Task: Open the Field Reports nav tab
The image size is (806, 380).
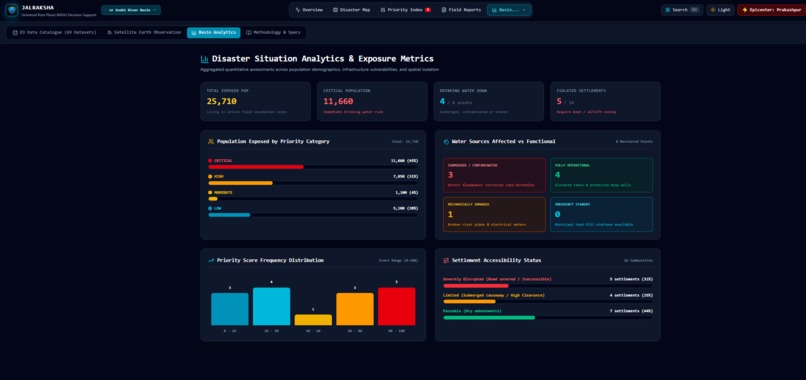Action: [x=462, y=10]
